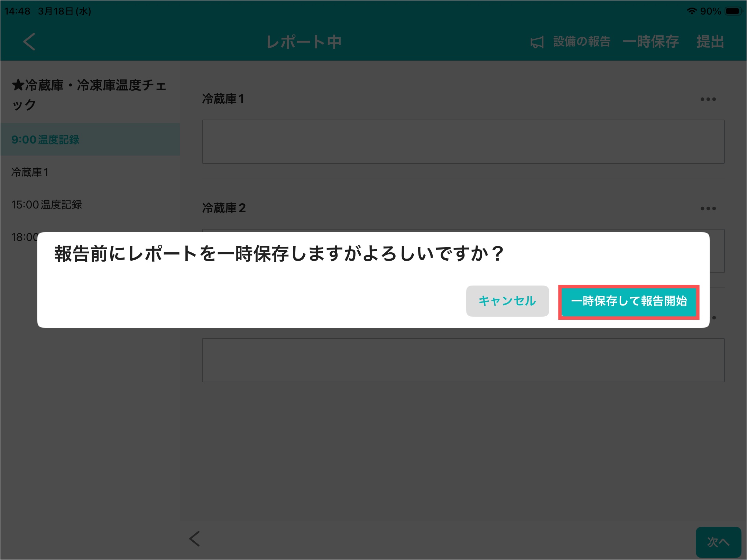This screenshot has height=560, width=747.
Task: Select 冷蔵庫1 item in sidebar
Action: click(x=30, y=172)
